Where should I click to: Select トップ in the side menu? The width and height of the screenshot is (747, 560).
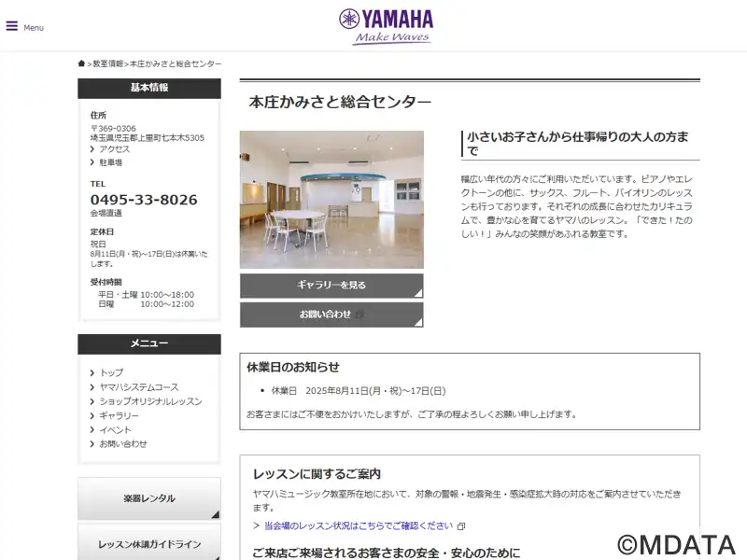tap(111, 372)
